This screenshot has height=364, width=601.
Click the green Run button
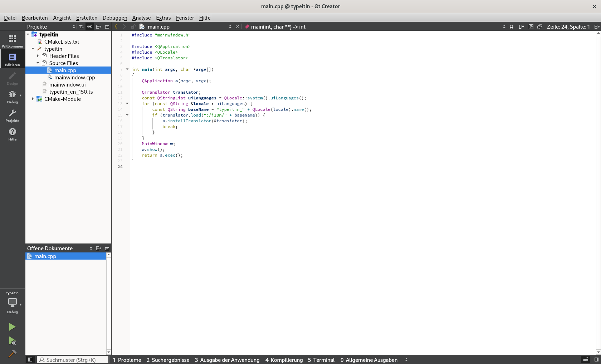(12, 327)
